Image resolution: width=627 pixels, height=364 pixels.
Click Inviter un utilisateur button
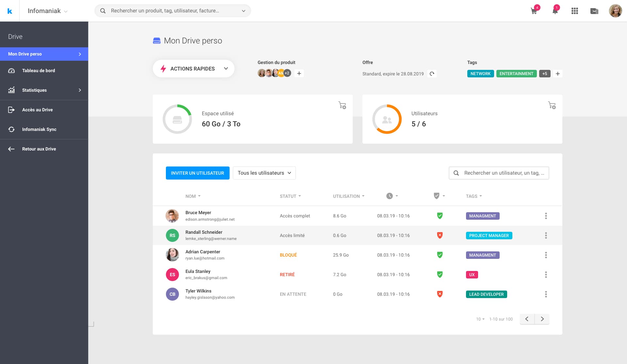tap(197, 173)
